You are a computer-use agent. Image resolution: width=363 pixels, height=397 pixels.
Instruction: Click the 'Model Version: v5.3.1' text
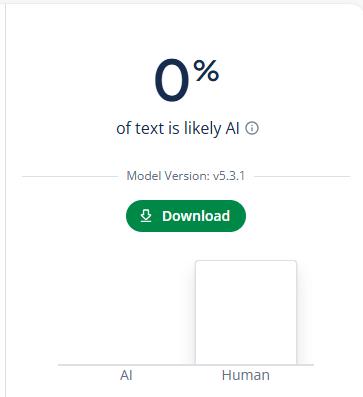(x=186, y=176)
